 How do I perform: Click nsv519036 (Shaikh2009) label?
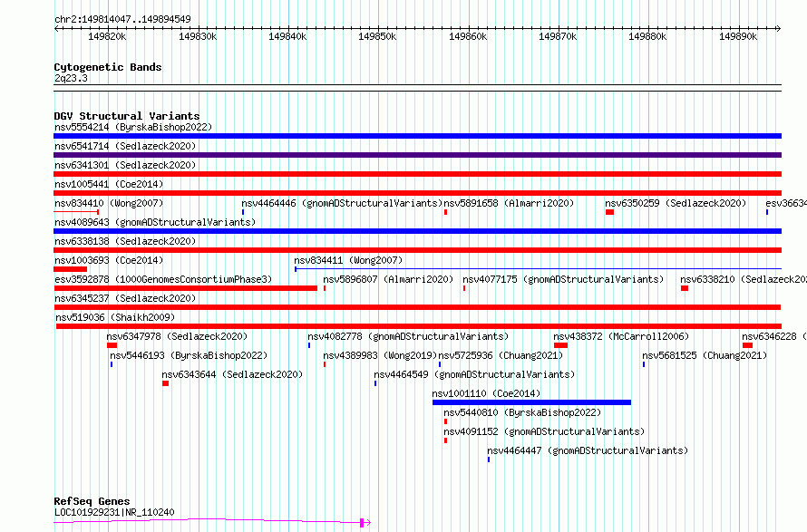[115, 317]
